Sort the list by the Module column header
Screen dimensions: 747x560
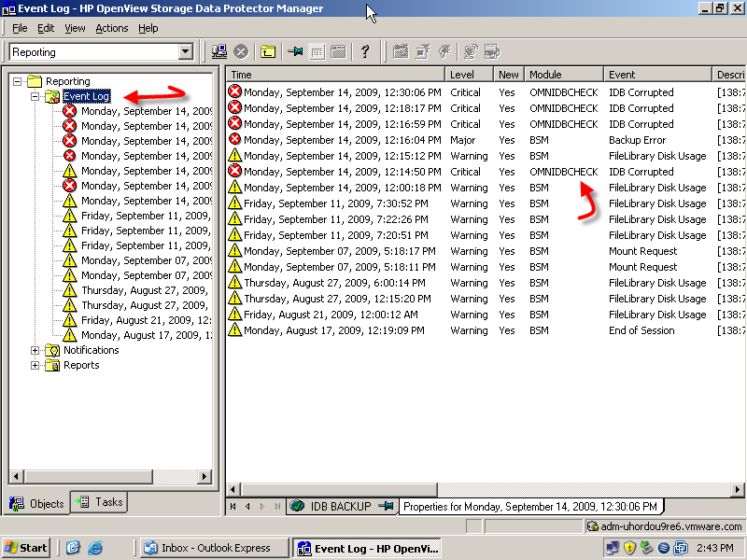(564, 75)
